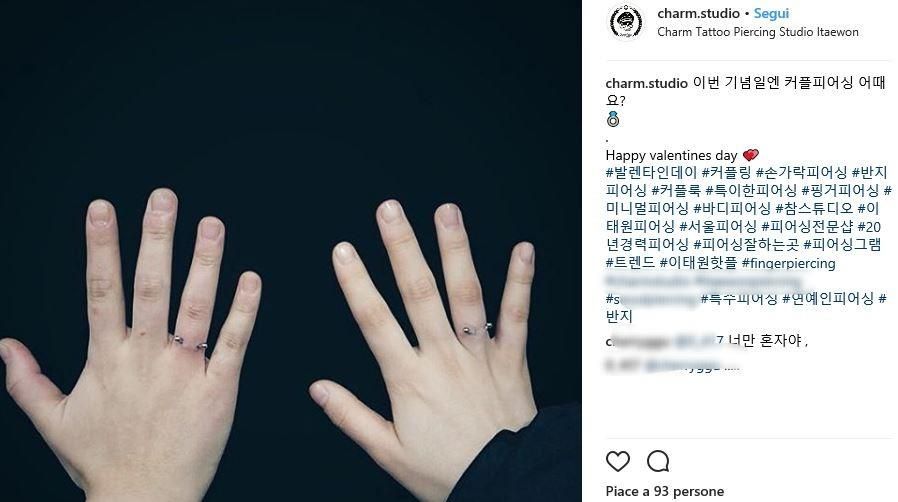Image resolution: width=898 pixels, height=502 pixels.
Task: Open the #이태원핫플 hashtag
Action: [698, 263]
